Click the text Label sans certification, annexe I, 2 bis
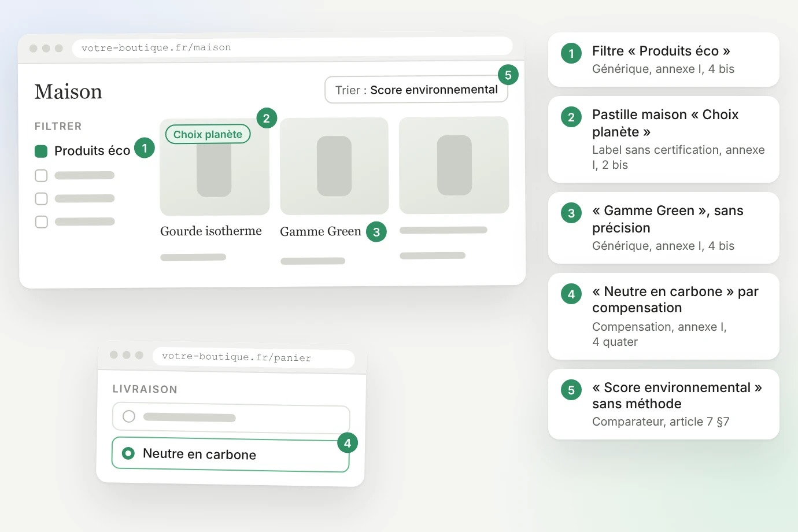 (x=678, y=157)
